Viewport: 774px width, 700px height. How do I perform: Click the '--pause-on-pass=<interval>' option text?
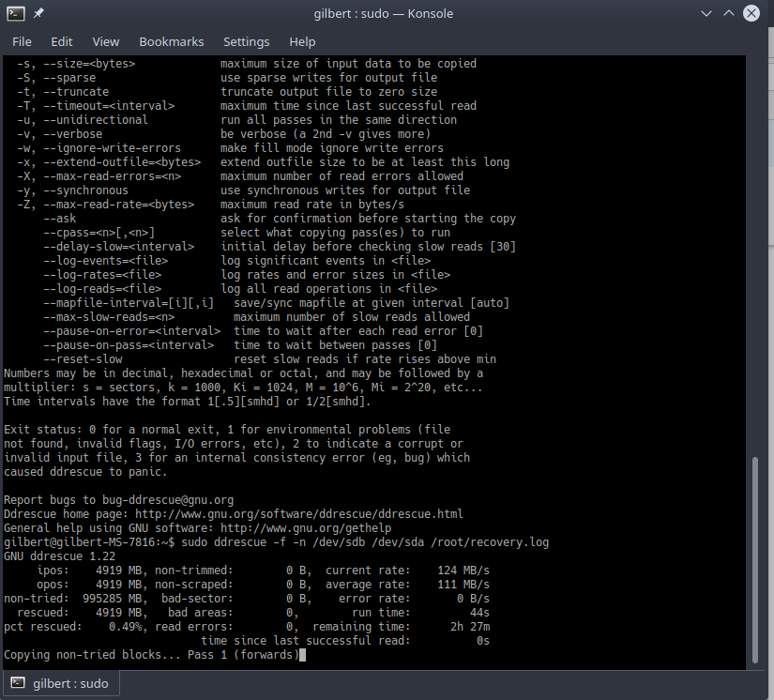[129, 345]
